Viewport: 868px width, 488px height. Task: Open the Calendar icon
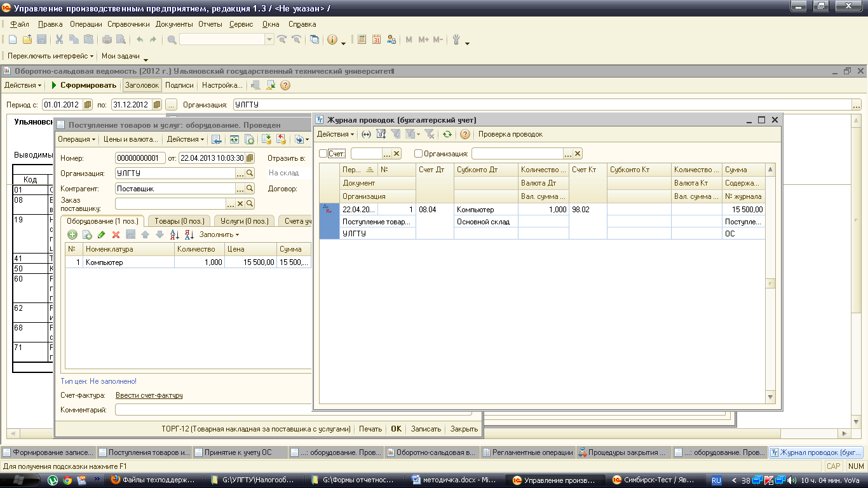(x=376, y=39)
